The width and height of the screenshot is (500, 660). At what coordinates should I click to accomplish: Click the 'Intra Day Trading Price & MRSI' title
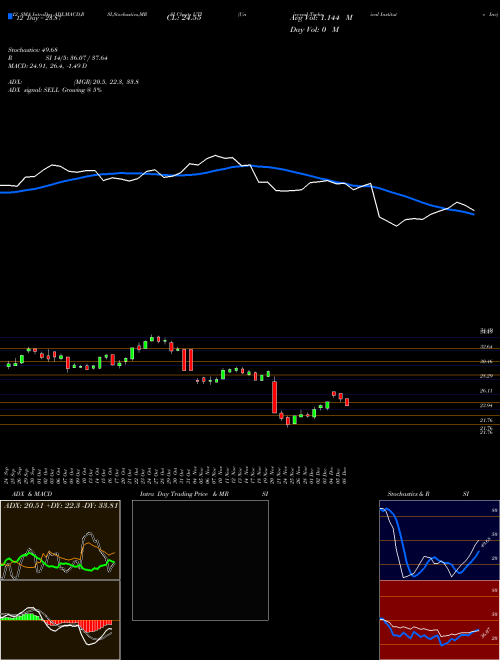pyautogui.click(x=204, y=494)
